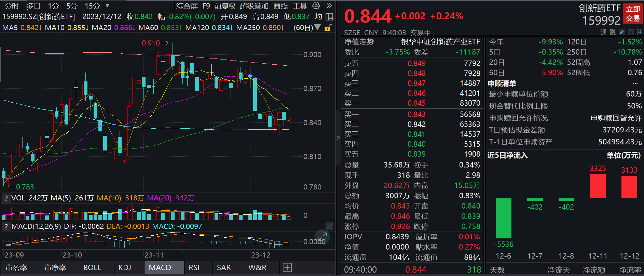Image resolution: width=644 pixels, height=276 pixels.
Task: Click the 净流额 column header
Action: [x=594, y=270]
